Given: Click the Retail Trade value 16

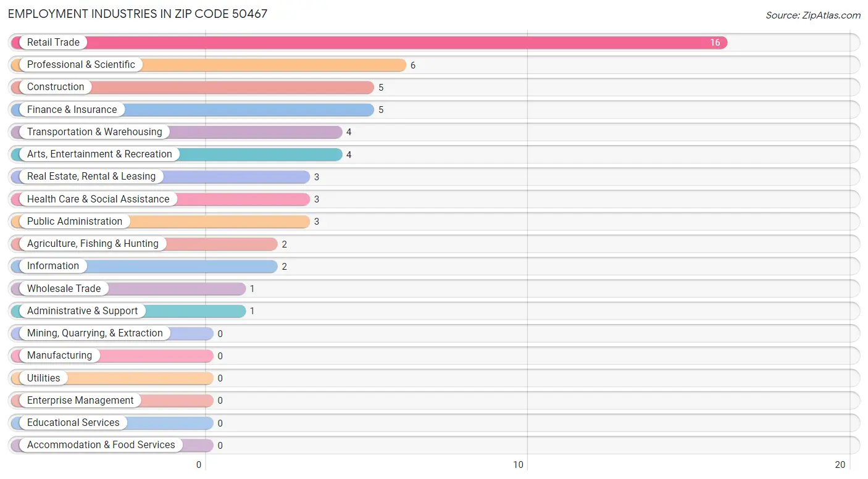Looking at the screenshot, I should pos(715,43).
